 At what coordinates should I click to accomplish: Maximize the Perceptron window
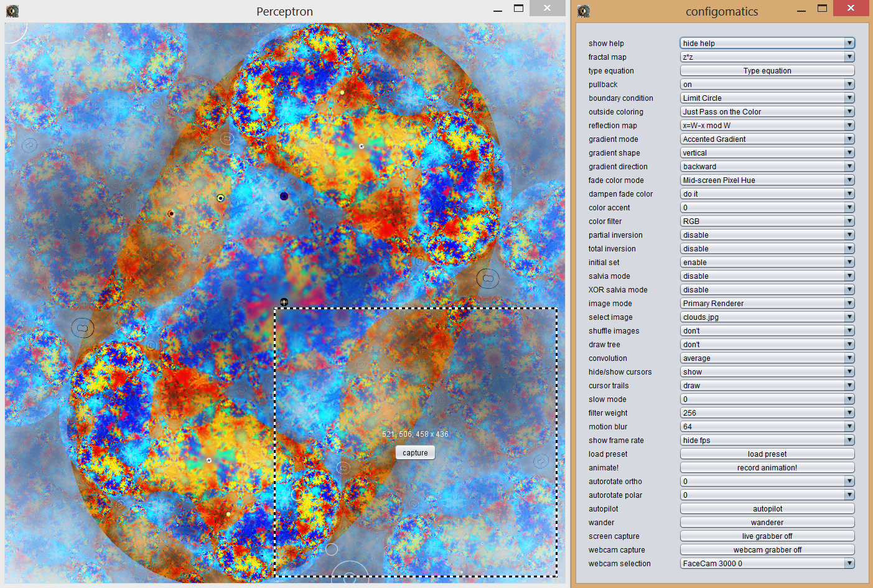518,9
